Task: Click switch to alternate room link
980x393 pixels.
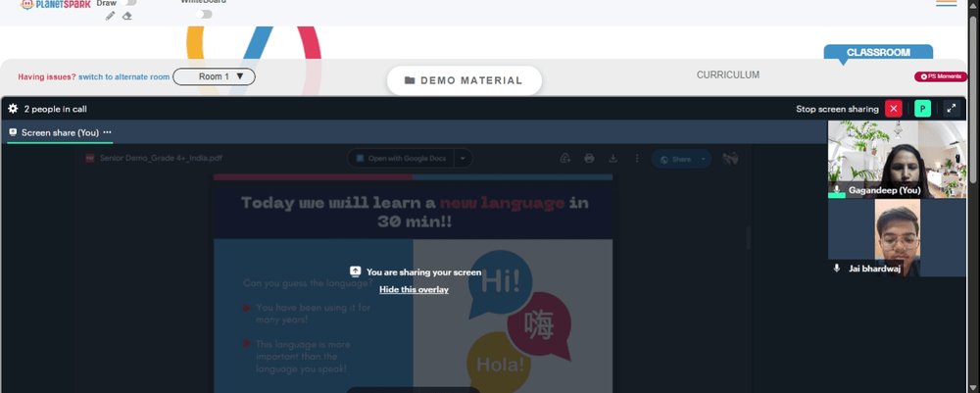Action: click(x=123, y=76)
